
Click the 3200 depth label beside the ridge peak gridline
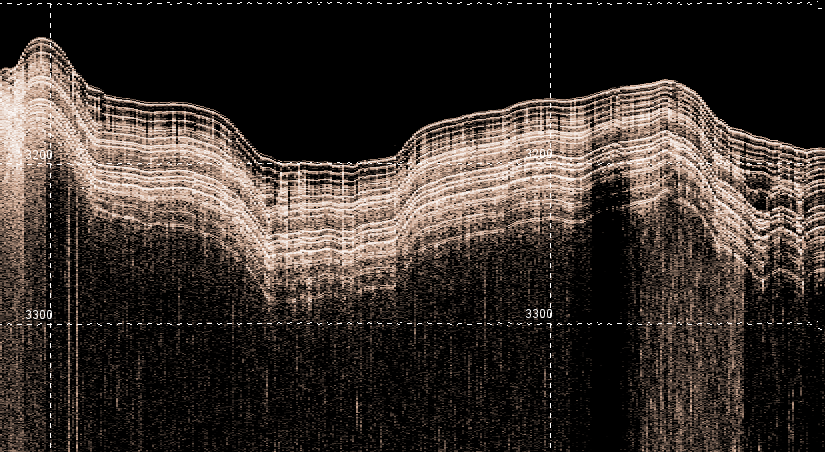(x=39, y=155)
